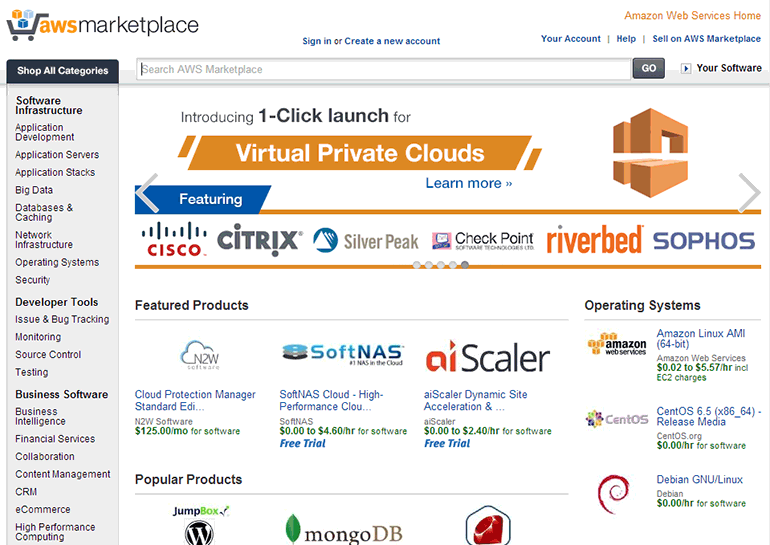
Task: Follow the Learn more banner link
Action: click(x=468, y=183)
